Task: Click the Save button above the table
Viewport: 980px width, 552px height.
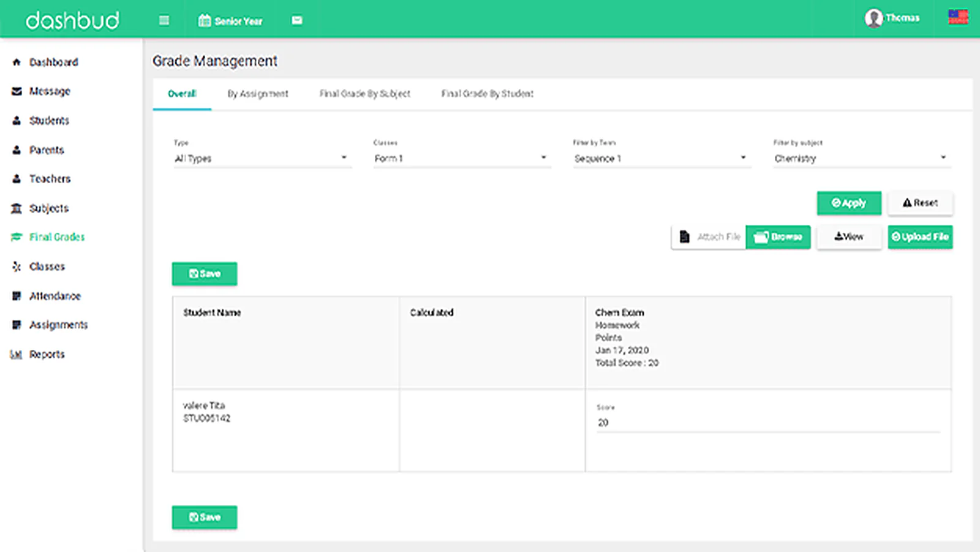Action: pyautogui.click(x=205, y=274)
